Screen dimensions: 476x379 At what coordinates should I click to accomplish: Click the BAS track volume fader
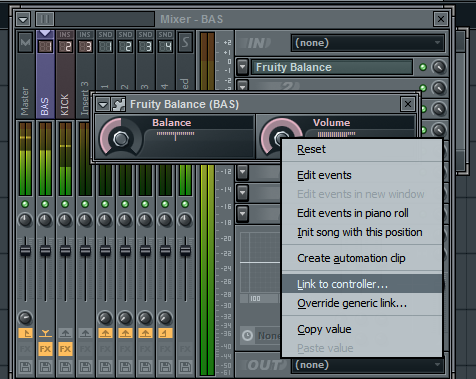tap(45, 250)
